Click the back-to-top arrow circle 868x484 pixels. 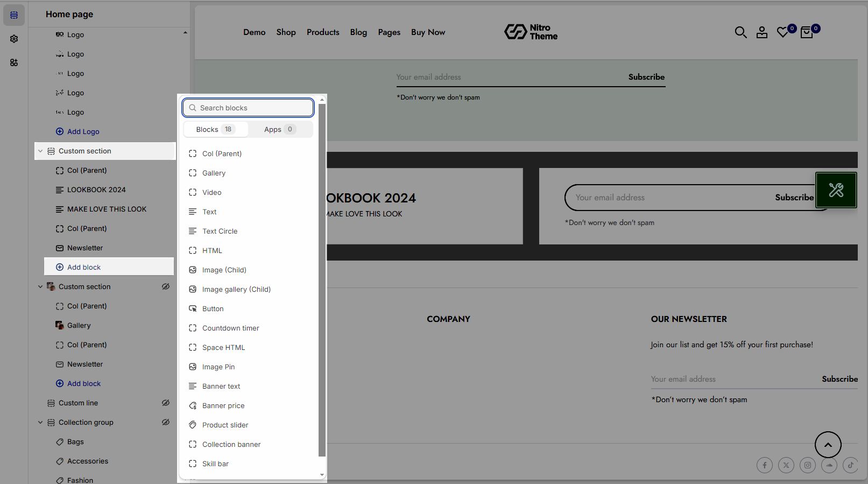click(x=828, y=445)
